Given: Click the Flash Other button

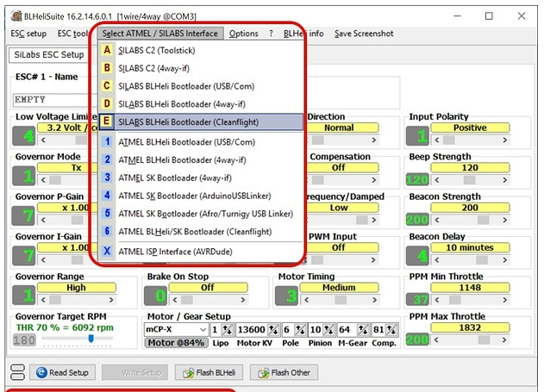Looking at the screenshot, I should click(284, 372).
